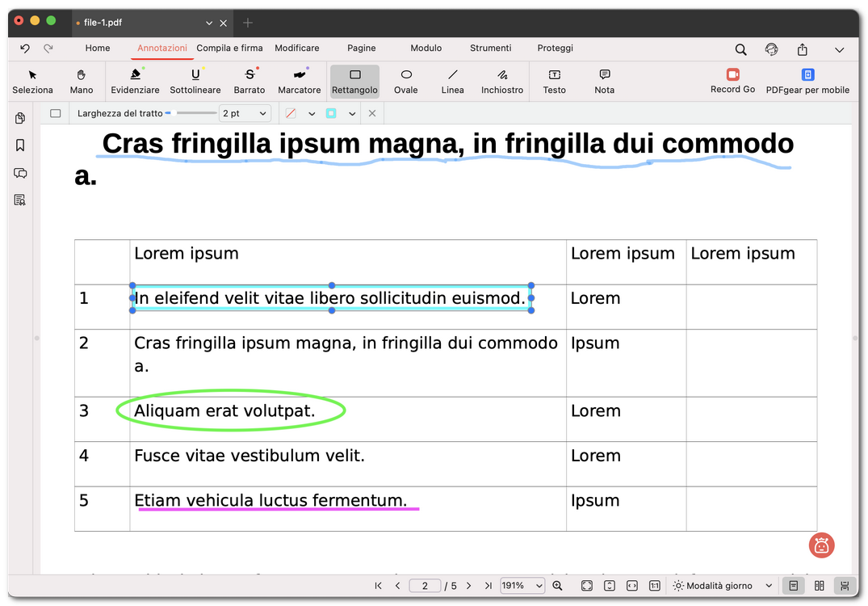Click the page number input field
The image size is (868, 606).
click(425, 585)
